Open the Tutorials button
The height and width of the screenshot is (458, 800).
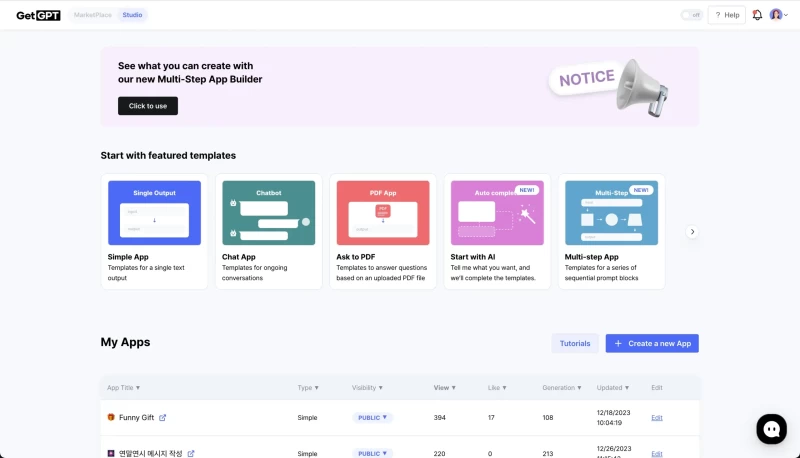click(x=575, y=343)
